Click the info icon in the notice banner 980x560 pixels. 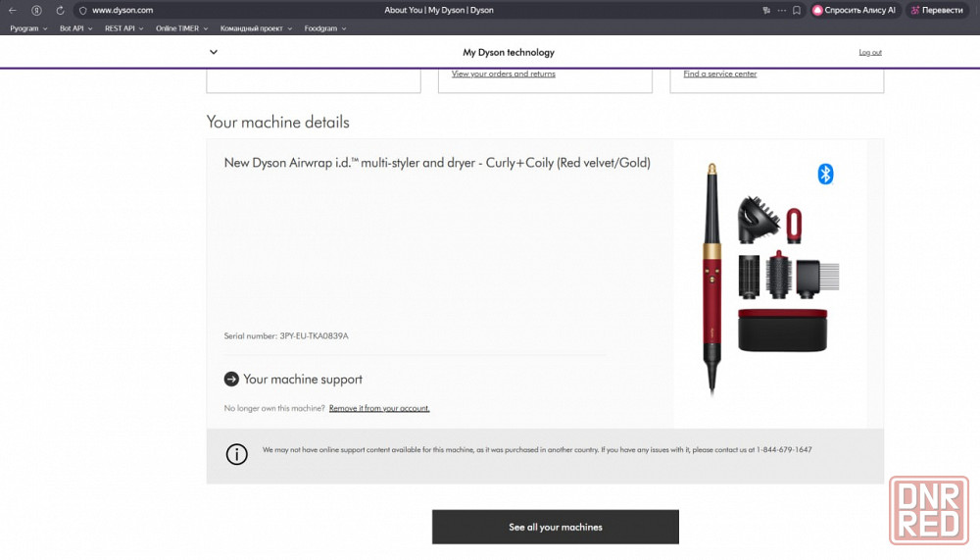pos(236,454)
